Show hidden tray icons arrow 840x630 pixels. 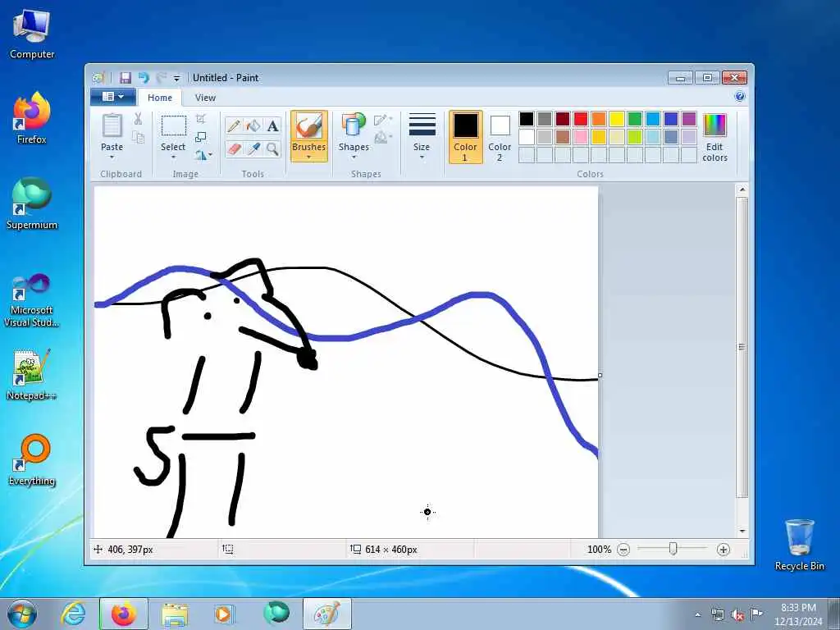click(x=697, y=614)
